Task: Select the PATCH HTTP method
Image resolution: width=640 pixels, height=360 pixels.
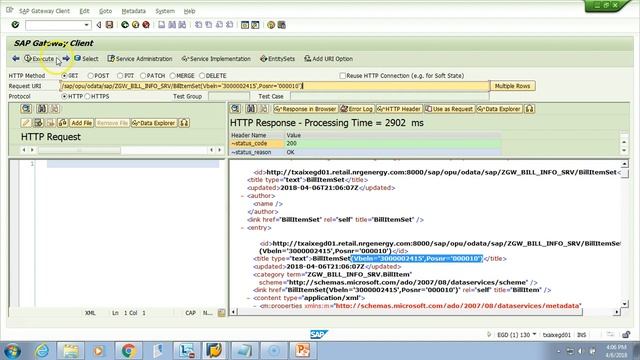Action: pos(143,76)
